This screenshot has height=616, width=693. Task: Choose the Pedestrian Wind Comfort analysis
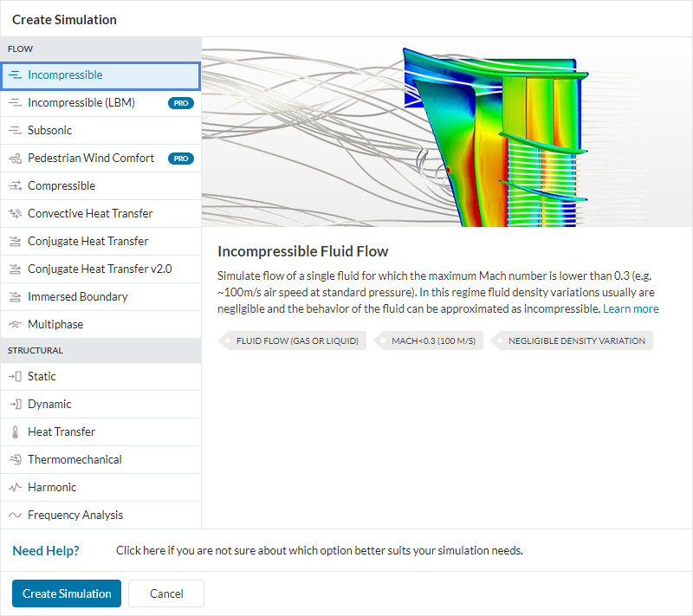(15, 158)
